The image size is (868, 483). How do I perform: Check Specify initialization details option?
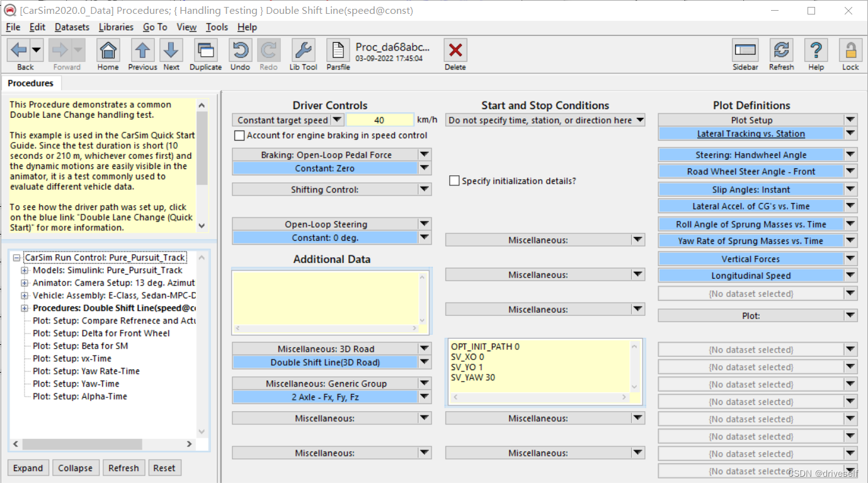(454, 181)
